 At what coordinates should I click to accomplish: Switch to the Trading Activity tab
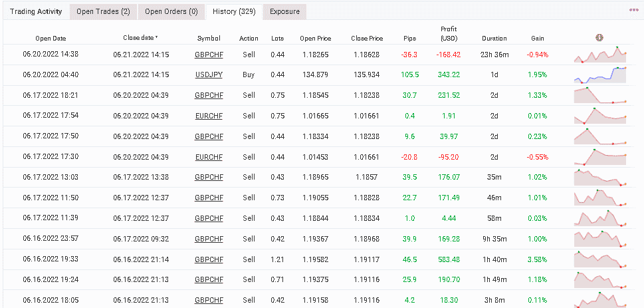(x=36, y=11)
